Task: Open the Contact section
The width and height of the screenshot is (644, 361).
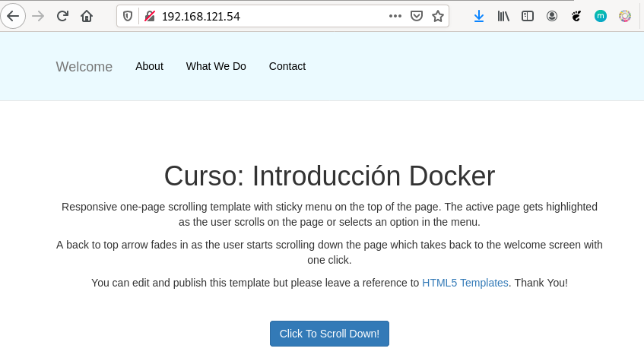Action: pyautogui.click(x=287, y=66)
